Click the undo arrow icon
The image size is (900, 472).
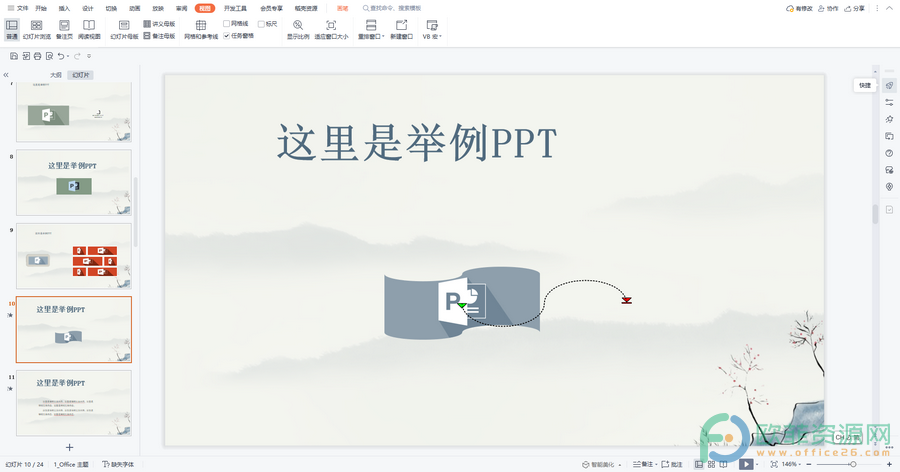[61, 56]
